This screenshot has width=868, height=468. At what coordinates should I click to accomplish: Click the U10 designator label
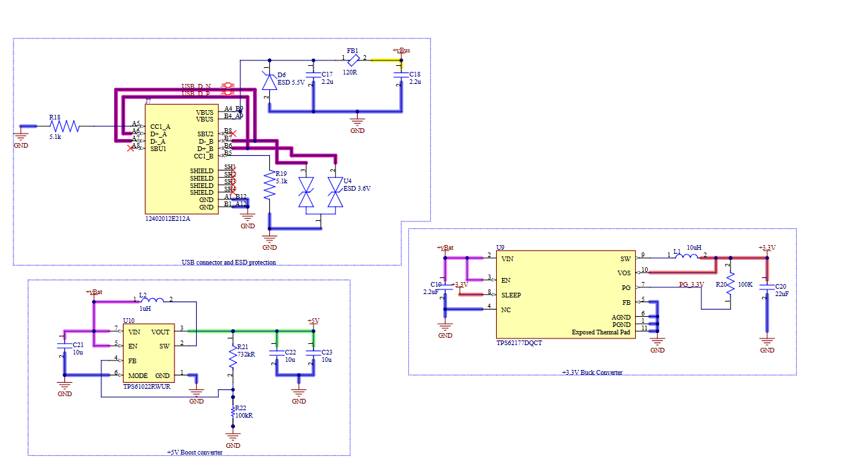tap(128, 321)
